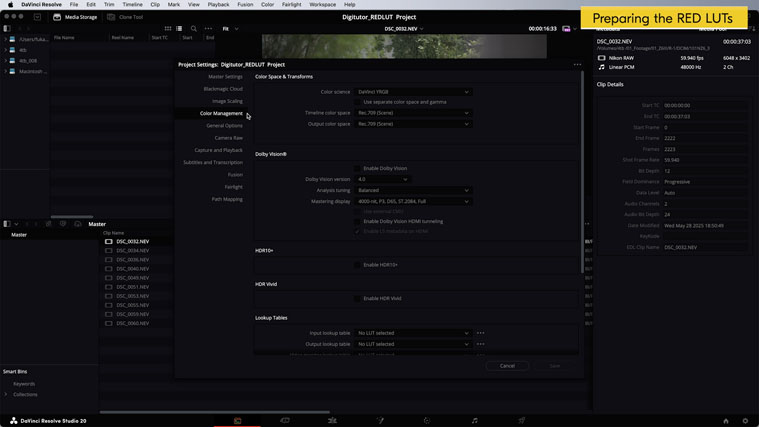Open the Media Storage panel
The image size is (759, 427).
tap(76, 17)
